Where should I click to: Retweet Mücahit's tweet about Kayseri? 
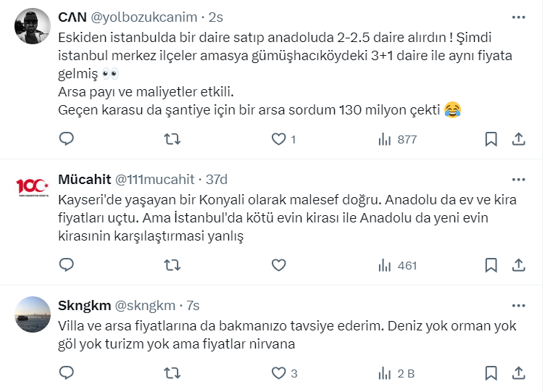tap(172, 265)
